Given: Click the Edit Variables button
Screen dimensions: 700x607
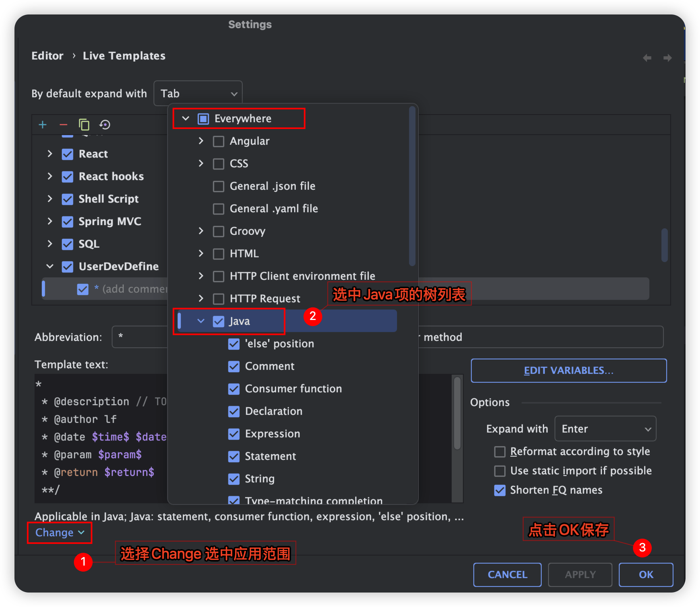Looking at the screenshot, I should (x=569, y=371).
